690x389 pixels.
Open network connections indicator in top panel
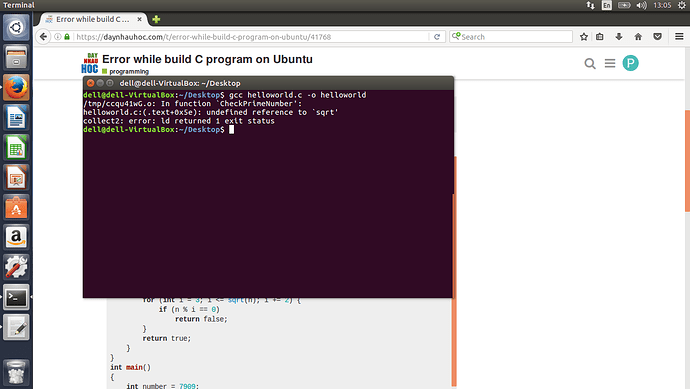pyautogui.click(x=590, y=5)
